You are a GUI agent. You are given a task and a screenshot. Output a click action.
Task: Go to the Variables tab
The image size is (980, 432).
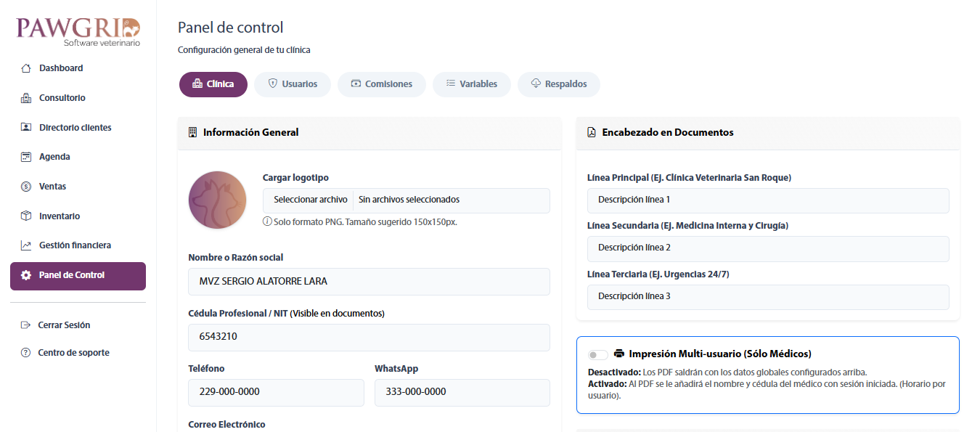pyautogui.click(x=471, y=84)
